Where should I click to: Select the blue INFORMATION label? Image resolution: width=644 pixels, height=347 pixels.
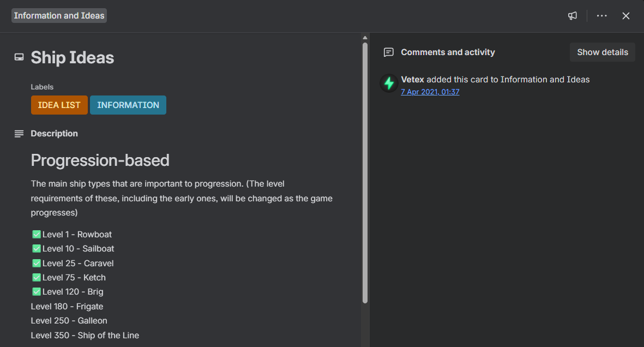[x=128, y=105]
